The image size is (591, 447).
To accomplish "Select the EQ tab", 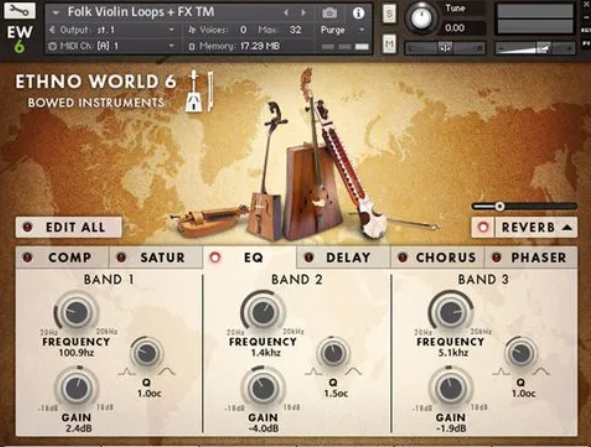I will 250,257.
